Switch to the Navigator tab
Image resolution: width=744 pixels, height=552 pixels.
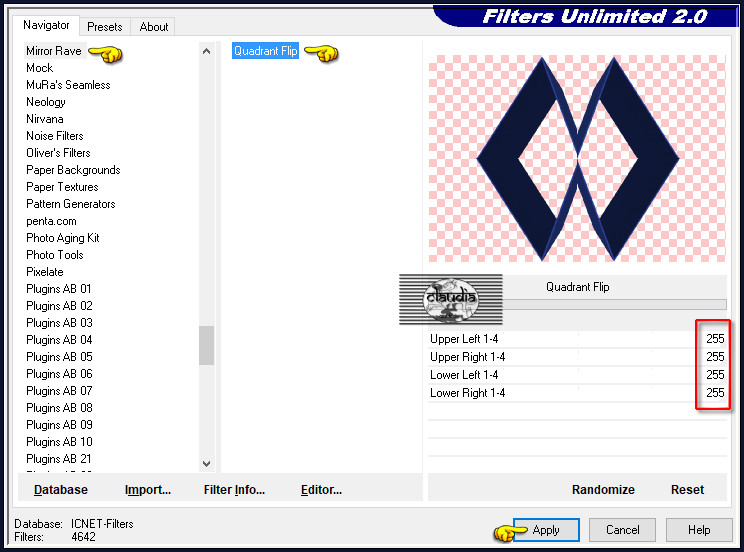(x=46, y=25)
